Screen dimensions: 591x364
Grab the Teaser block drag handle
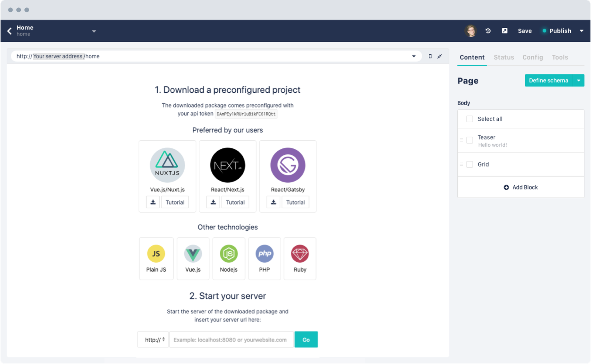coord(461,140)
